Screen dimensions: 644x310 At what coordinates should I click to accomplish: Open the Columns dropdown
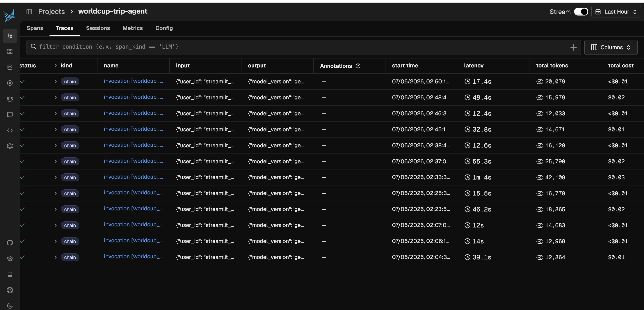[x=611, y=47]
